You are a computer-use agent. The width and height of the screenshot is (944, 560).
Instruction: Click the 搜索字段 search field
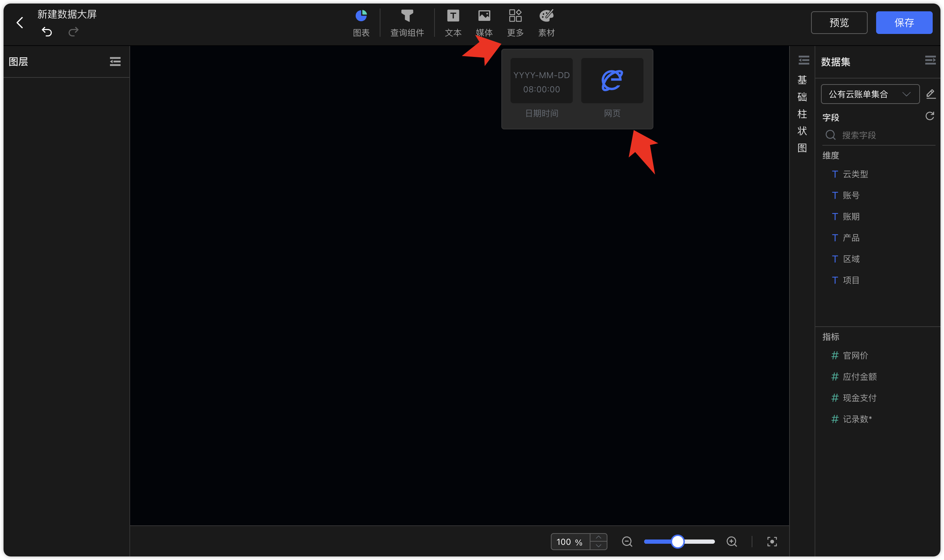pyautogui.click(x=878, y=135)
